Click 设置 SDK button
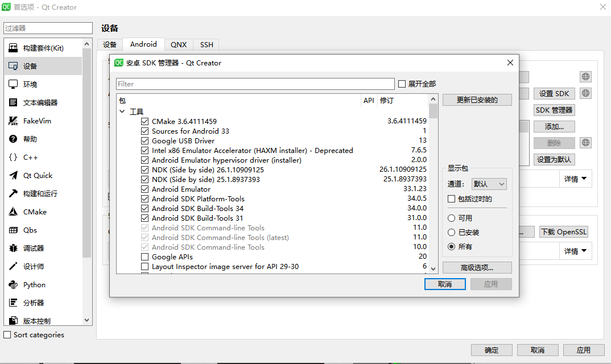This screenshot has width=611, height=364. click(x=554, y=93)
